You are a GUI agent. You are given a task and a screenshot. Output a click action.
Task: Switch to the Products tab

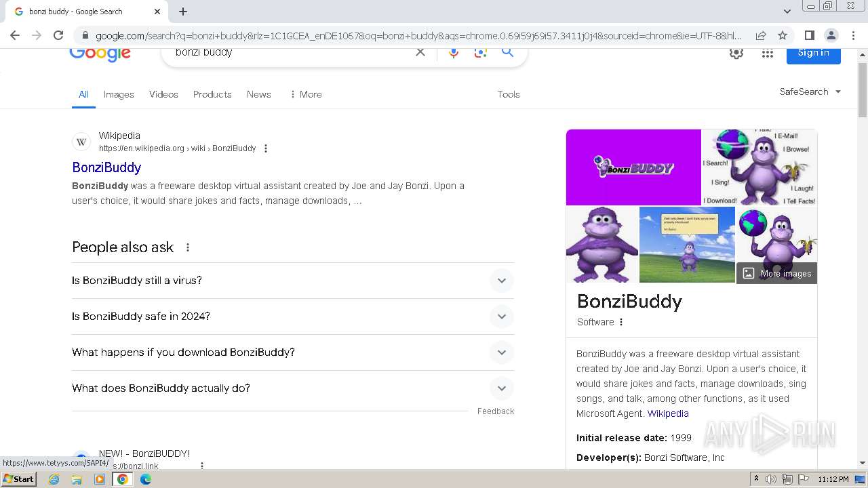point(212,94)
